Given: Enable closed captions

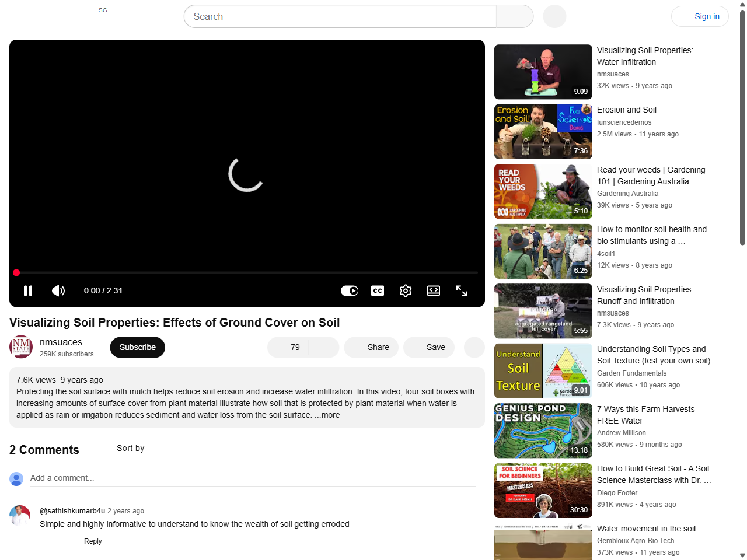Looking at the screenshot, I should (x=377, y=290).
